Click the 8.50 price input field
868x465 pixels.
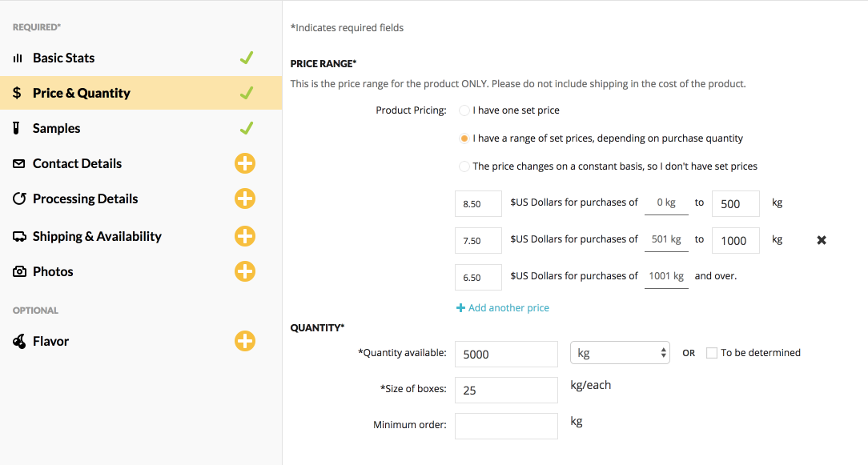click(x=478, y=203)
